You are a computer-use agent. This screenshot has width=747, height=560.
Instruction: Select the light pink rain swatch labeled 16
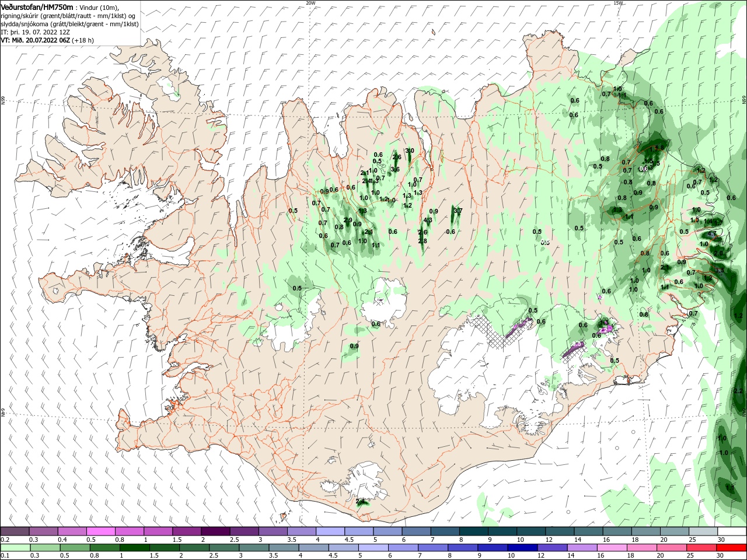click(611, 548)
